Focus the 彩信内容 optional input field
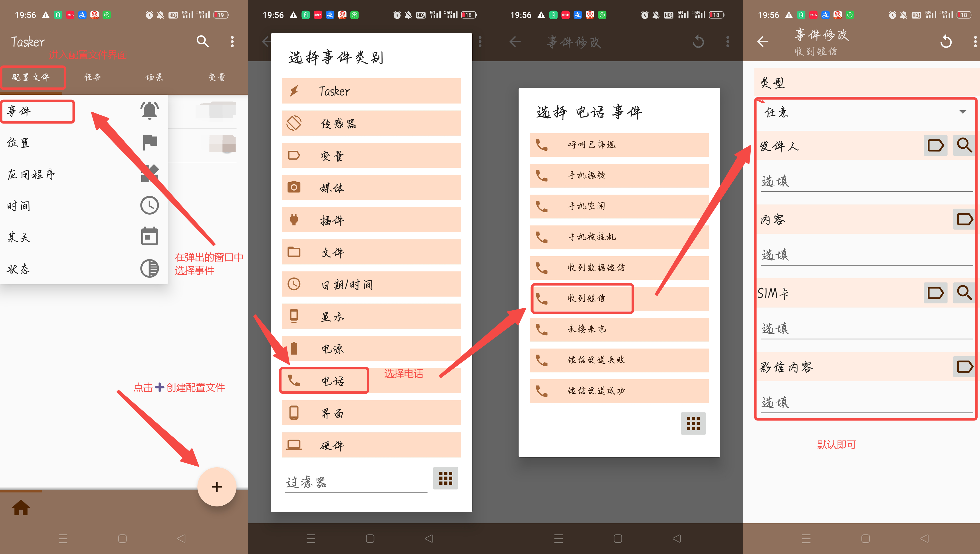This screenshot has width=980, height=554. [x=867, y=403]
